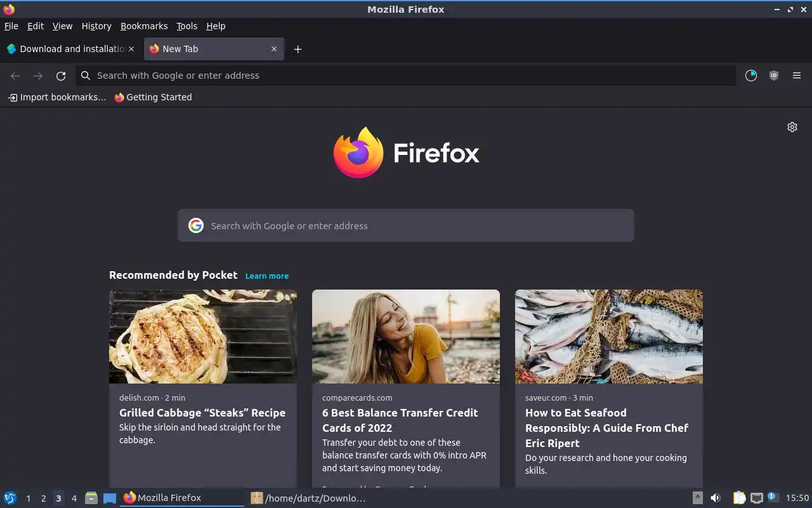
Task: Click the smiling woman thumbnail image
Action: pyautogui.click(x=406, y=337)
